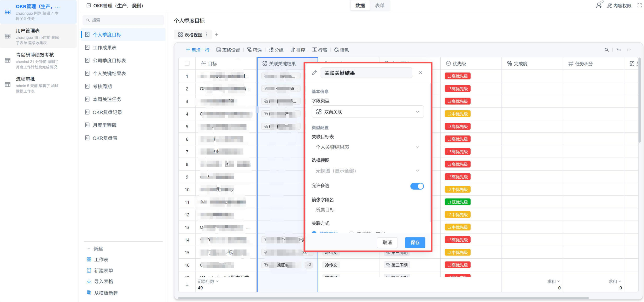Click the add member icon at top right
This screenshot has width=644, height=302.
tap(599, 5)
